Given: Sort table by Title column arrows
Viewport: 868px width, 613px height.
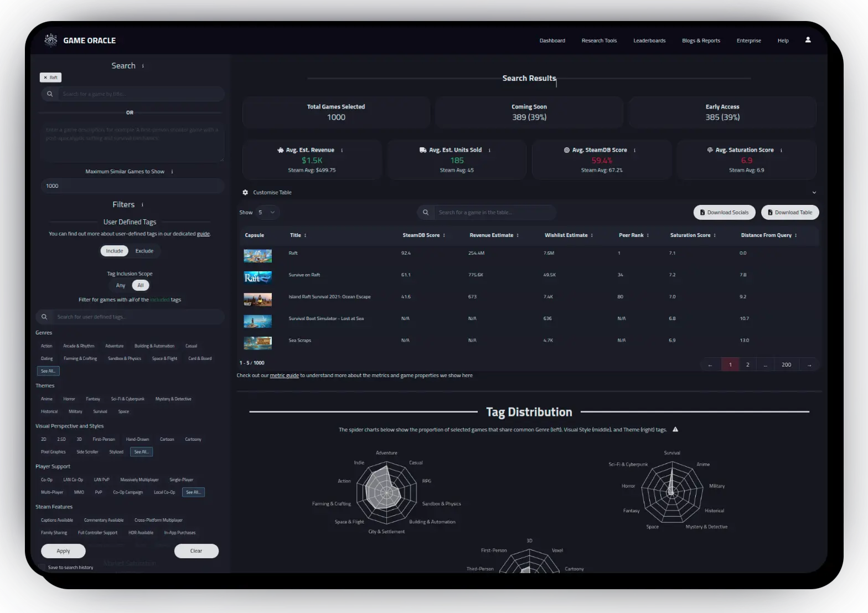Looking at the screenshot, I should (x=305, y=235).
